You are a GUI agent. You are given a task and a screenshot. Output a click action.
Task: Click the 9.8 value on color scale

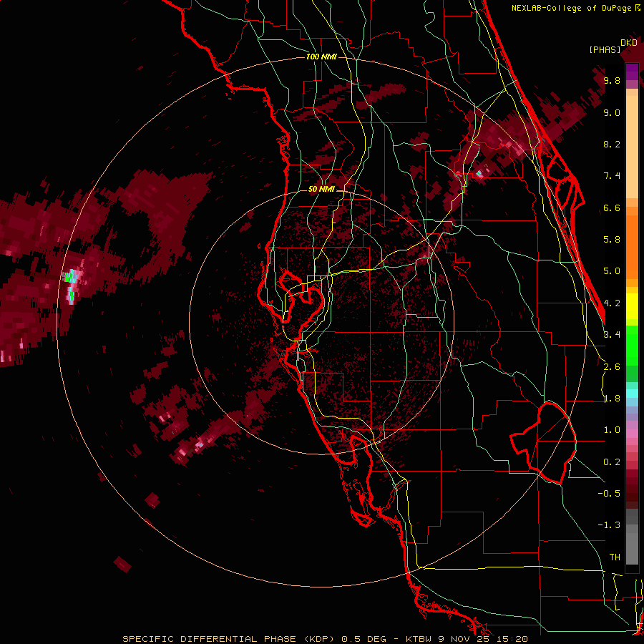coord(612,81)
